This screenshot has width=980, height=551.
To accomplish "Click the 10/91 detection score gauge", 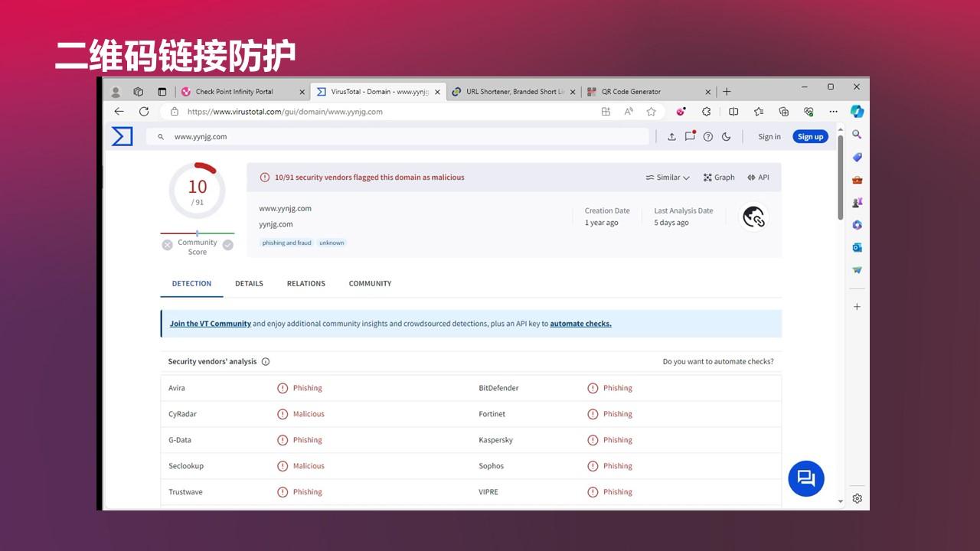I will coord(198,191).
